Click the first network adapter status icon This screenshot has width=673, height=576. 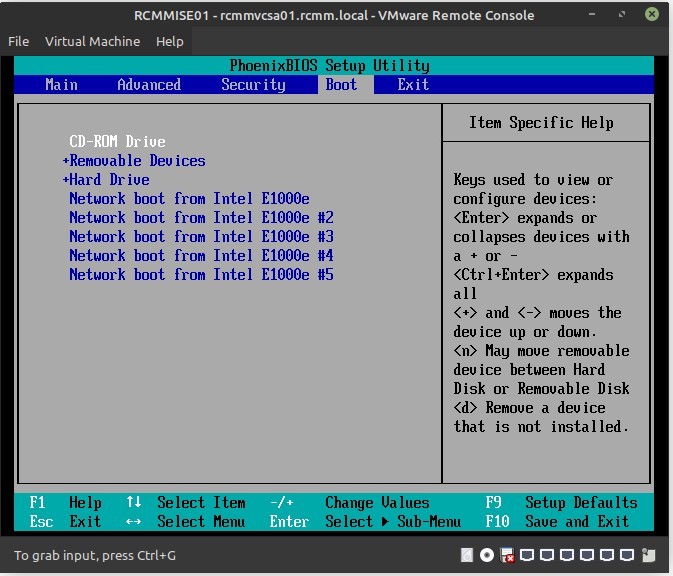[x=527, y=555]
